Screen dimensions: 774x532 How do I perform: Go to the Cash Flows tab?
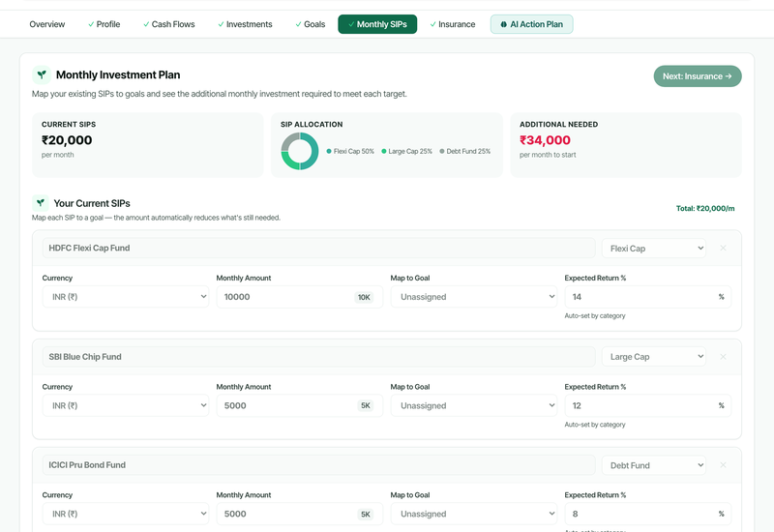tap(169, 24)
